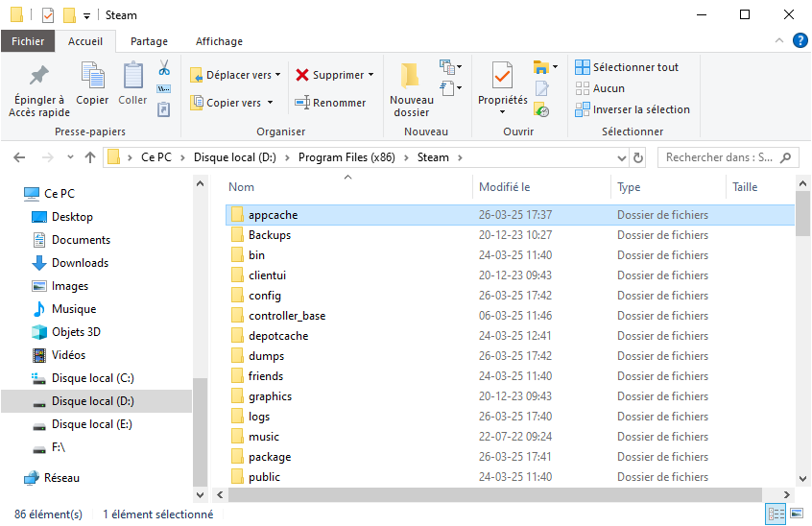This screenshot has height=526, width=812.
Task: Click Sélectionner tout
Action: (x=627, y=67)
